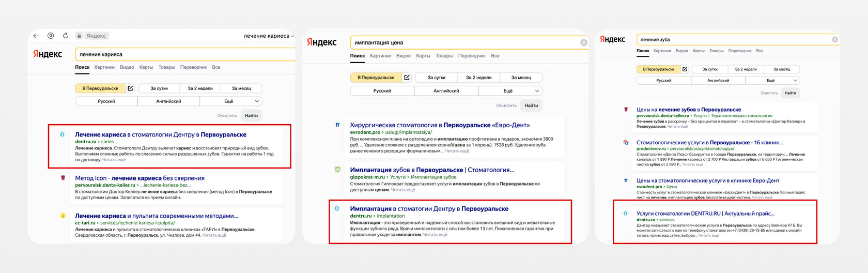This screenshot has width=868, height=273.
Task: Click the lock icon beside Яндекс address
Action: tap(79, 36)
